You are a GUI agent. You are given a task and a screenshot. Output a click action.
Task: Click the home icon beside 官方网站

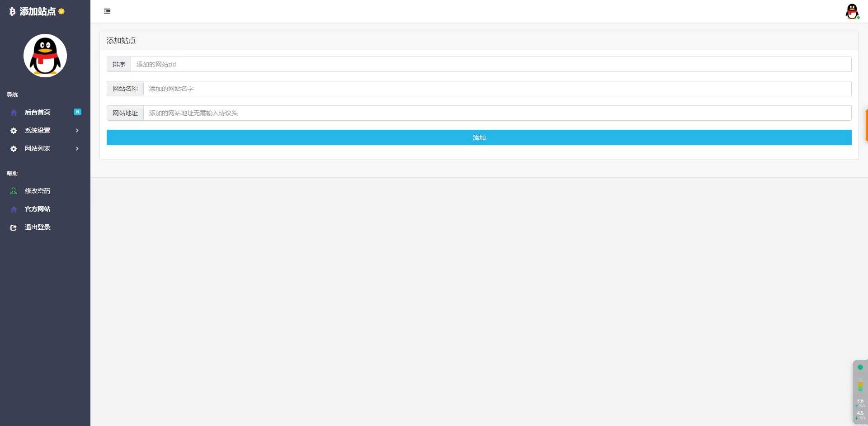click(14, 209)
